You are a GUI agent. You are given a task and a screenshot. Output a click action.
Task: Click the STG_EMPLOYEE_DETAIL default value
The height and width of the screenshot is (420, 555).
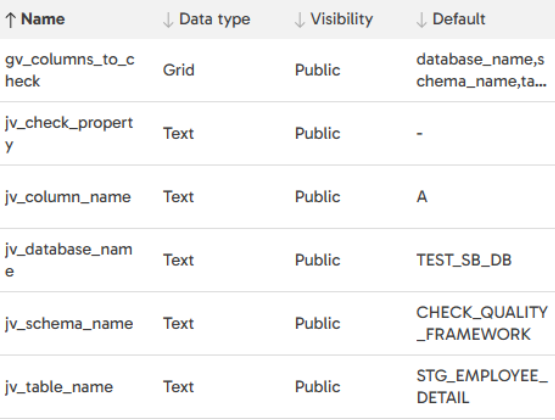[x=482, y=387]
